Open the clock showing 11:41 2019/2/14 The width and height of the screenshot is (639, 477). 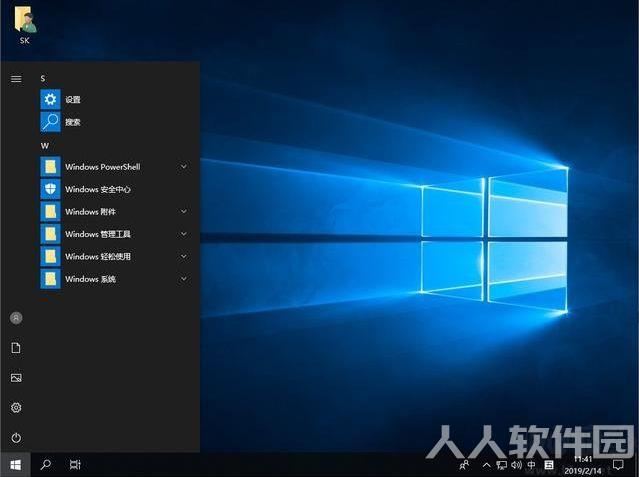point(583,465)
